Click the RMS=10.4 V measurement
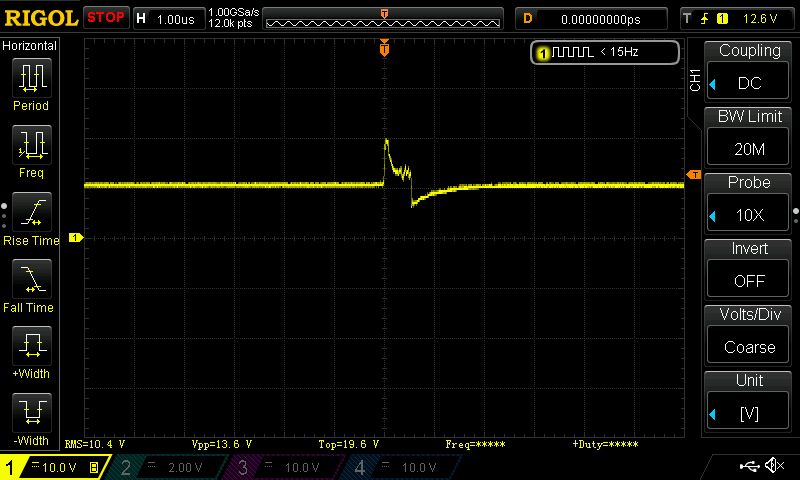Screen dimensions: 800x480 [95, 444]
